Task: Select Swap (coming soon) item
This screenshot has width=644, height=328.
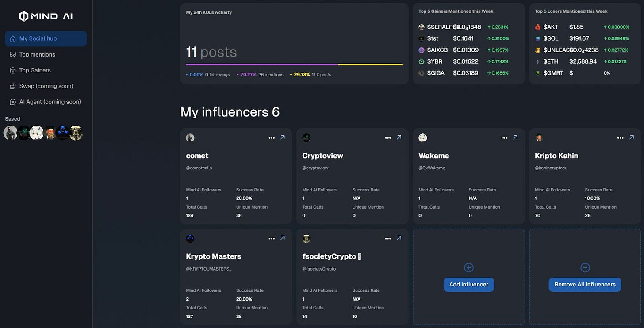Action: click(46, 86)
